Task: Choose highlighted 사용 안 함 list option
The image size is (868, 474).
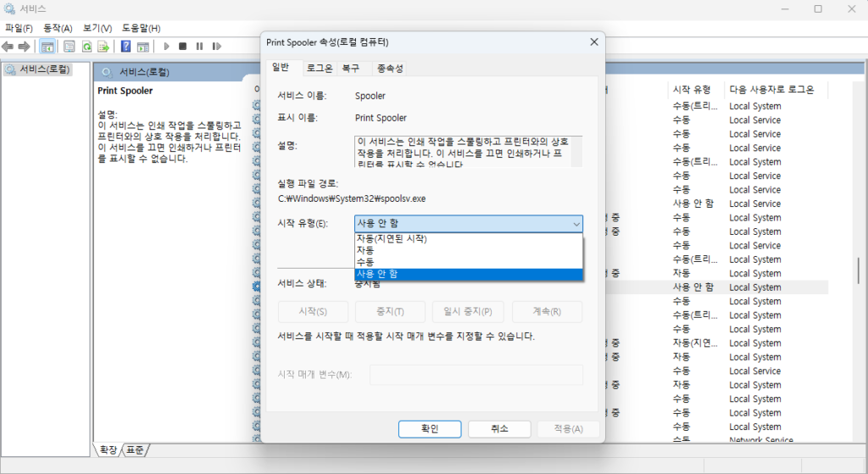Action: [x=468, y=274]
